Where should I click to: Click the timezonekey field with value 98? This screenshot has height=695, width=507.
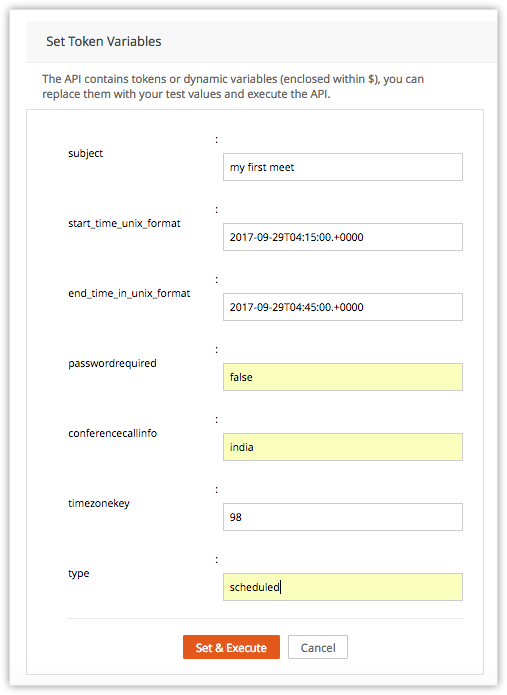click(x=343, y=517)
